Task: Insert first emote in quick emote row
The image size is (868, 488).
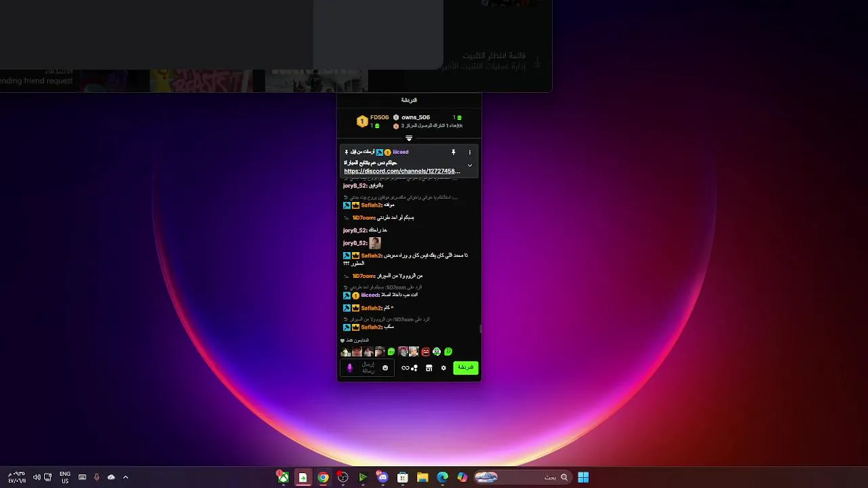Action: tap(346, 352)
